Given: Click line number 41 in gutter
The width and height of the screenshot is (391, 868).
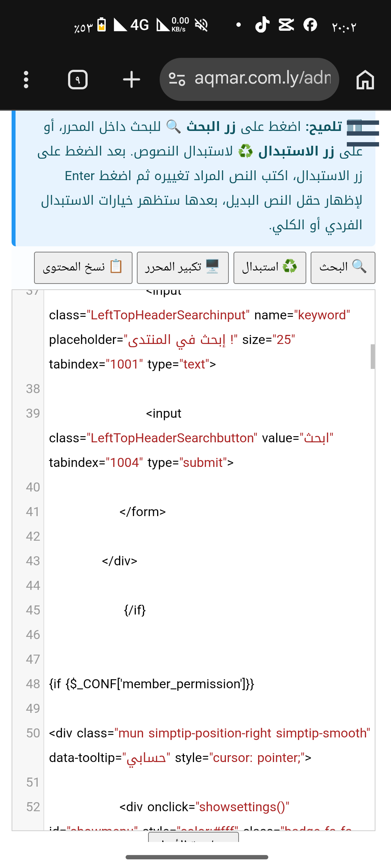Looking at the screenshot, I should [x=33, y=512].
